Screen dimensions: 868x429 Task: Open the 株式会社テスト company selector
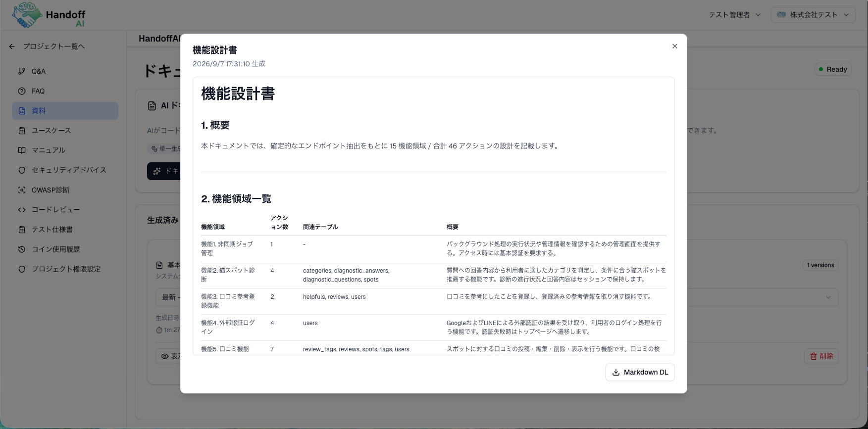tap(813, 15)
